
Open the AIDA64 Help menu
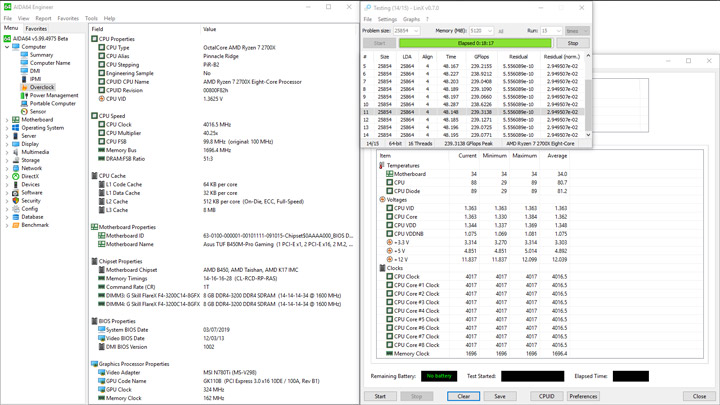point(109,18)
